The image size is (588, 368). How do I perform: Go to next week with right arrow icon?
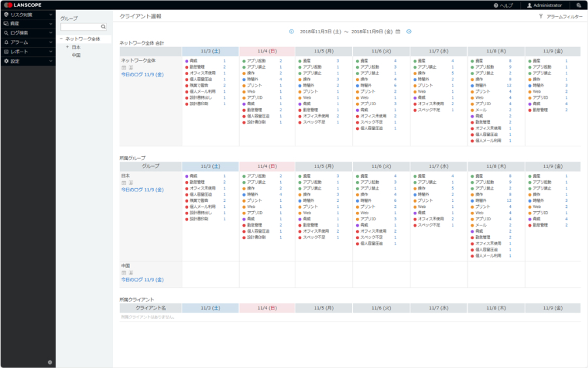[x=409, y=31]
